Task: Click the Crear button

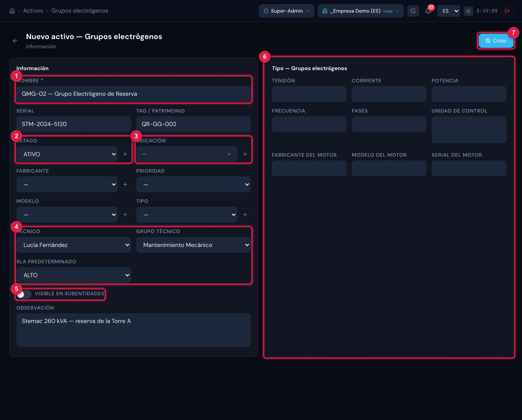Action: pyautogui.click(x=496, y=41)
